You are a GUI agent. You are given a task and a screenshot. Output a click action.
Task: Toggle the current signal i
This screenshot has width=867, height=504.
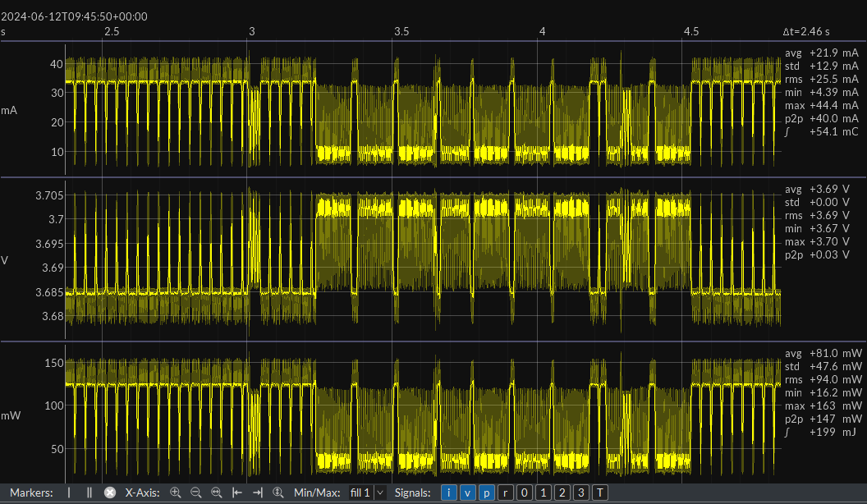click(448, 493)
